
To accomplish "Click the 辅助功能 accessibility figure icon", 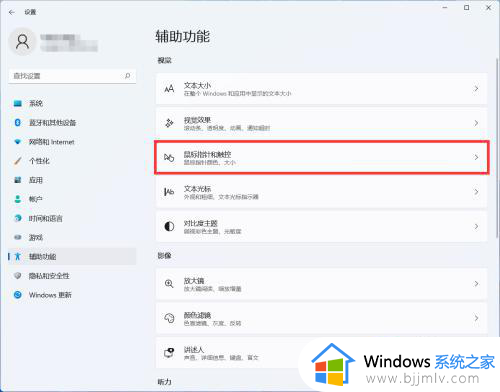I will click(x=18, y=256).
